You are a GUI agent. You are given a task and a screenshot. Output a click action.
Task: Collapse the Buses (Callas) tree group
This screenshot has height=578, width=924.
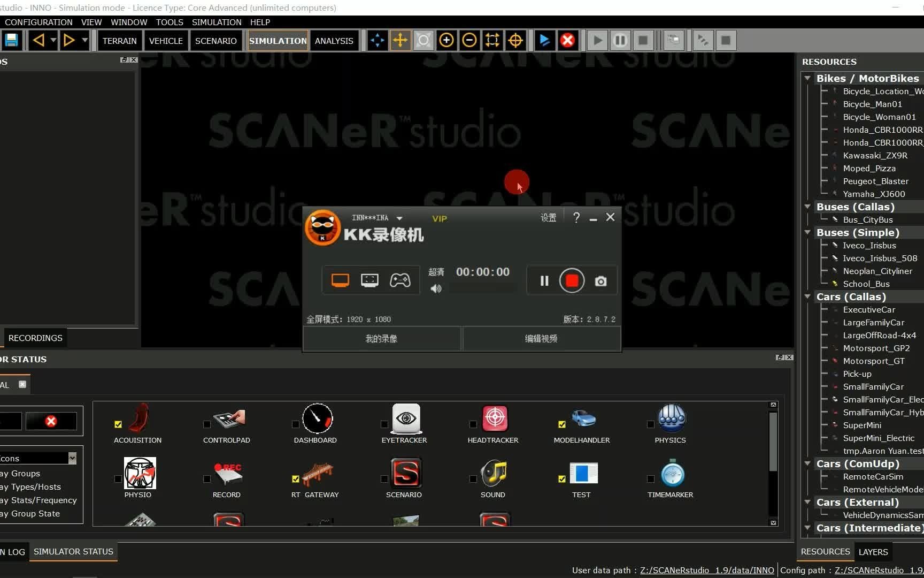tap(807, 207)
